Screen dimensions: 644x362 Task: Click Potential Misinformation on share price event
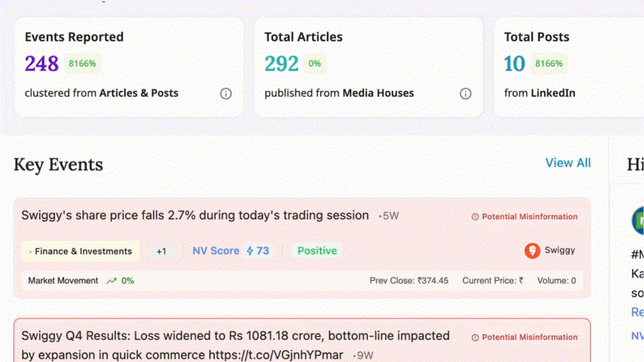pyautogui.click(x=530, y=217)
